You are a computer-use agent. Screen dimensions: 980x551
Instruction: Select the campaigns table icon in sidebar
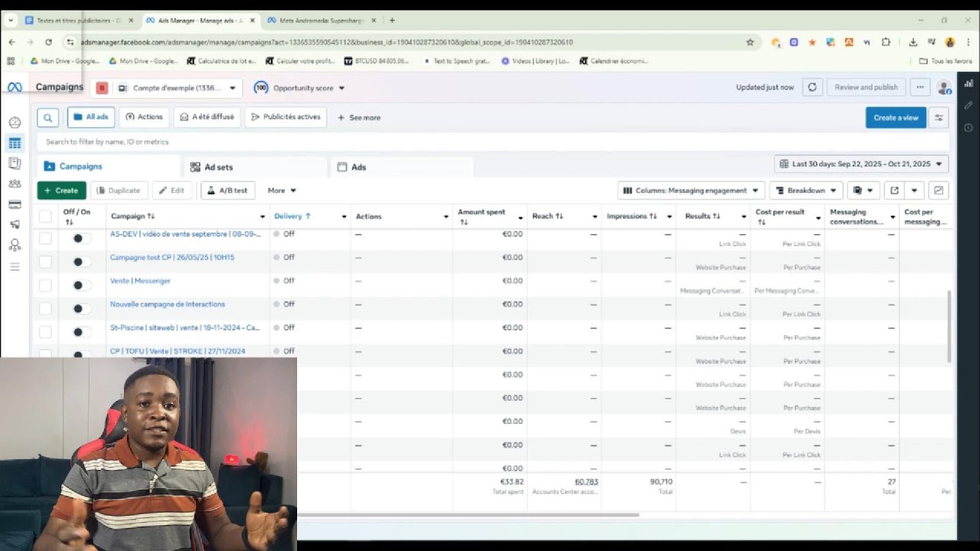click(x=15, y=143)
